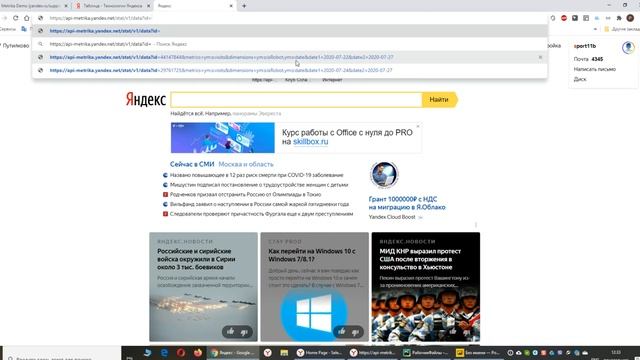Focus the address bar URL field

(290, 18)
